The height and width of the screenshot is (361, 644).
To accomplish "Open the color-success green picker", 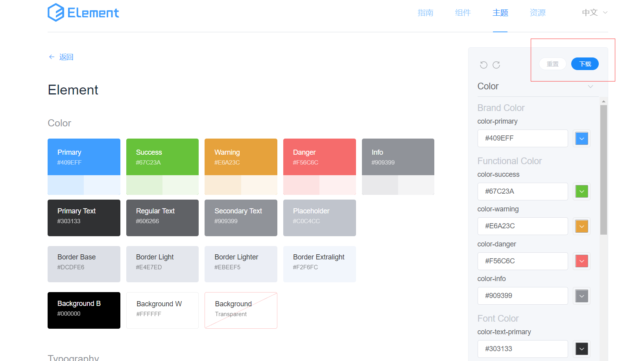I will tap(581, 192).
